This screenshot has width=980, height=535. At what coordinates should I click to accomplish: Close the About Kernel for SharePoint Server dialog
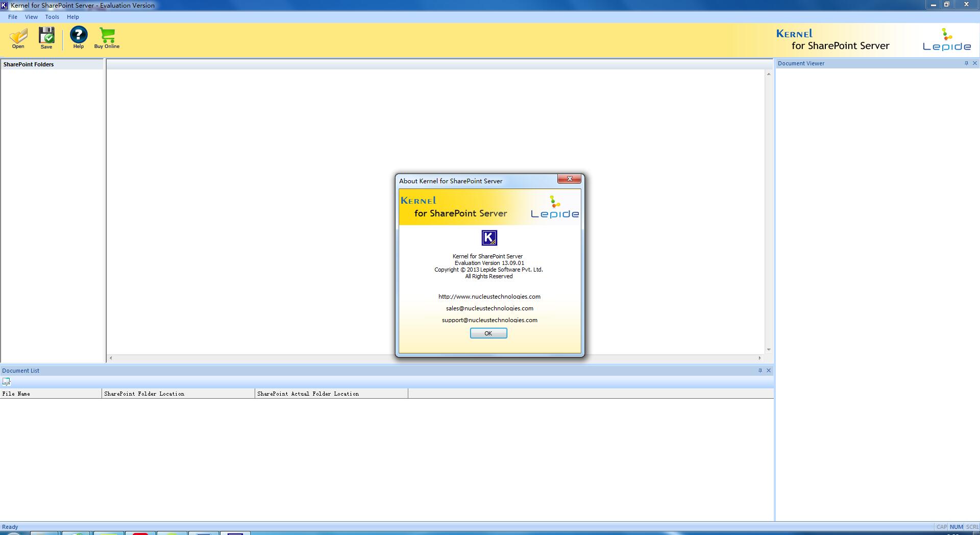click(x=569, y=179)
